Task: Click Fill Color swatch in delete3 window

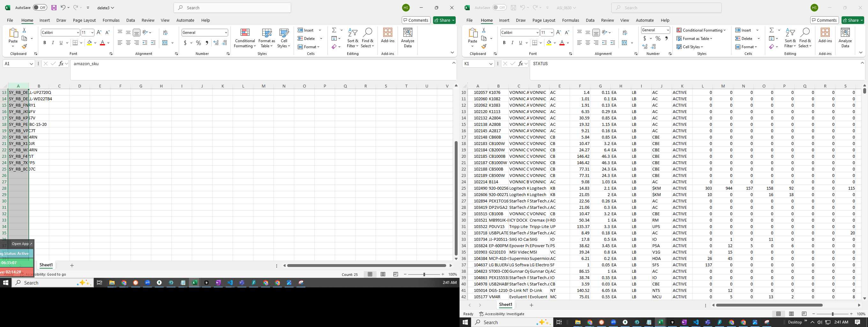Action: point(89,43)
